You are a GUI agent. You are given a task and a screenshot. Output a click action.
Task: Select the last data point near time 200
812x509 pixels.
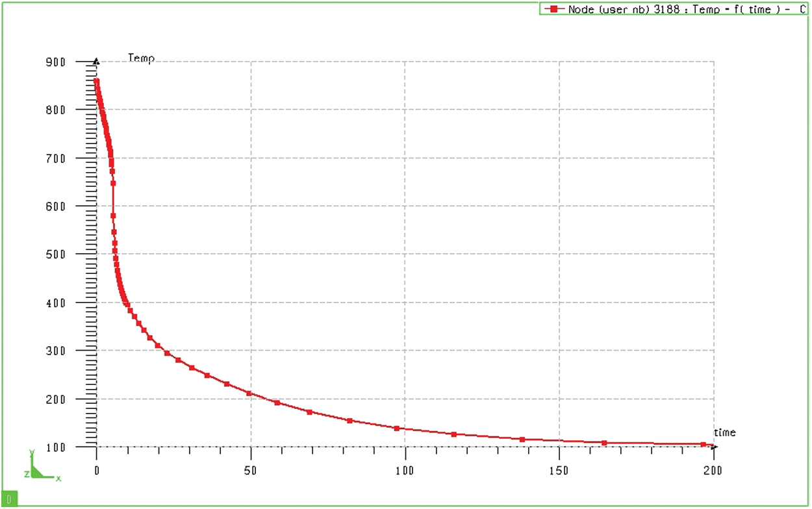tap(704, 444)
